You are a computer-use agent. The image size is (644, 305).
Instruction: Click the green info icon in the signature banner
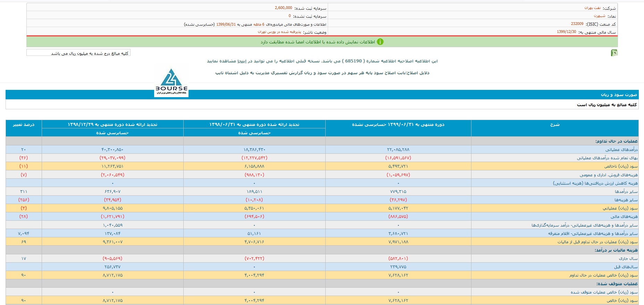tap(380, 42)
